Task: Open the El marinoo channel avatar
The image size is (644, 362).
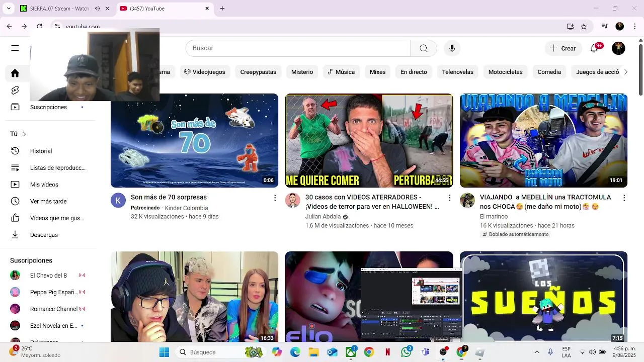Action: (x=467, y=200)
